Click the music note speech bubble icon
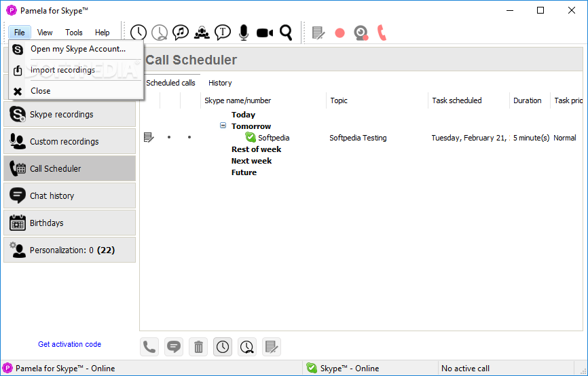 [x=181, y=33]
